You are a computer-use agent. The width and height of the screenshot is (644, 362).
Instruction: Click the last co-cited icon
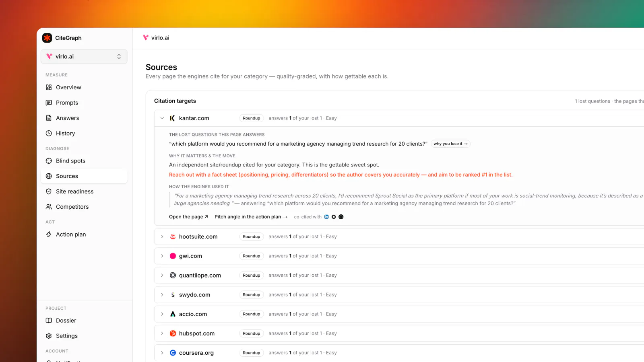click(x=341, y=217)
